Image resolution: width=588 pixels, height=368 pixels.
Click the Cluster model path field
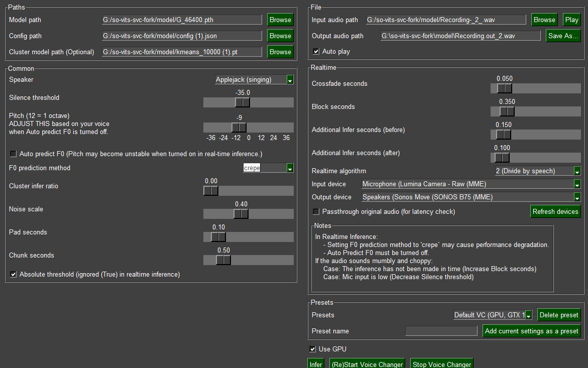click(x=182, y=52)
